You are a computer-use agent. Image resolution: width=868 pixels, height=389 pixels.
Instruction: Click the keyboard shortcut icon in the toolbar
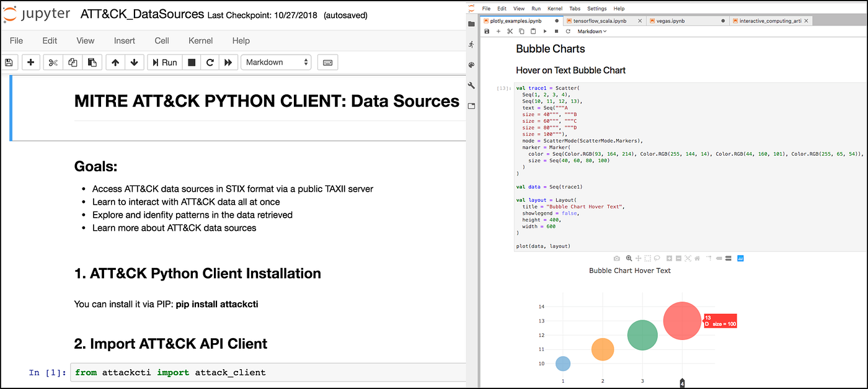click(x=327, y=62)
